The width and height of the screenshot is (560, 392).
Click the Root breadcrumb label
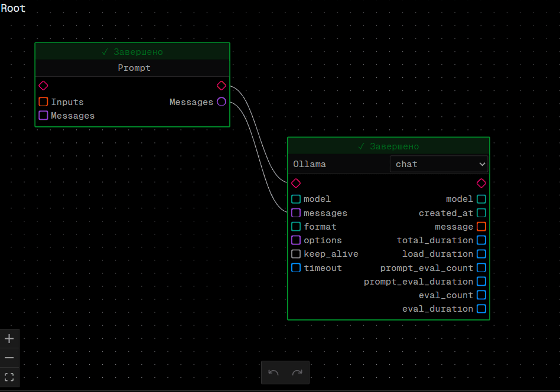click(x=13, y=9)
